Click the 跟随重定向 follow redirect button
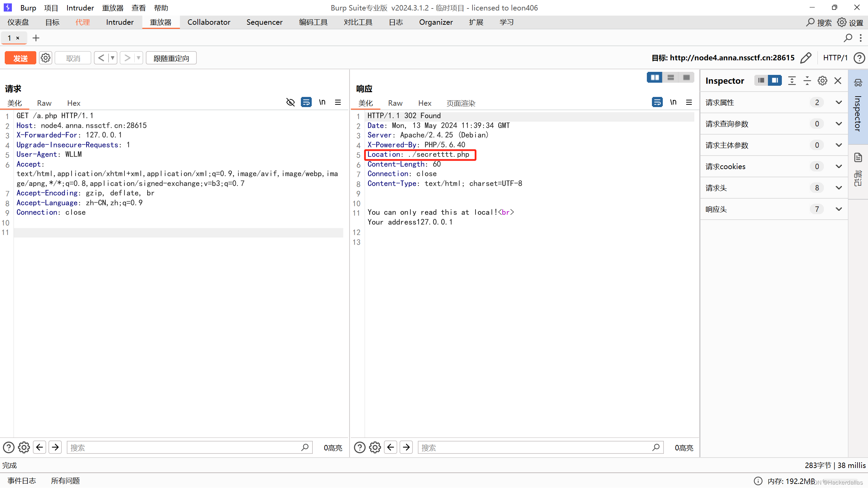 click(x=171, y=58)
